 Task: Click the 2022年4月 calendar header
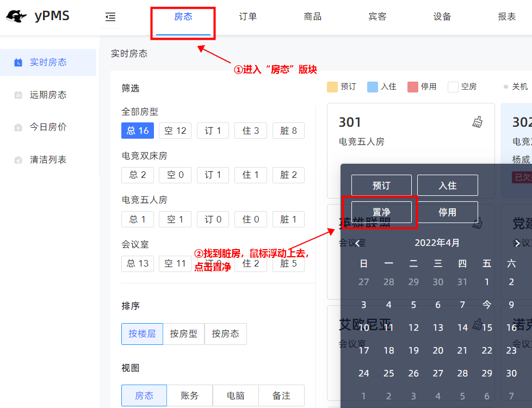coord(437,243)
